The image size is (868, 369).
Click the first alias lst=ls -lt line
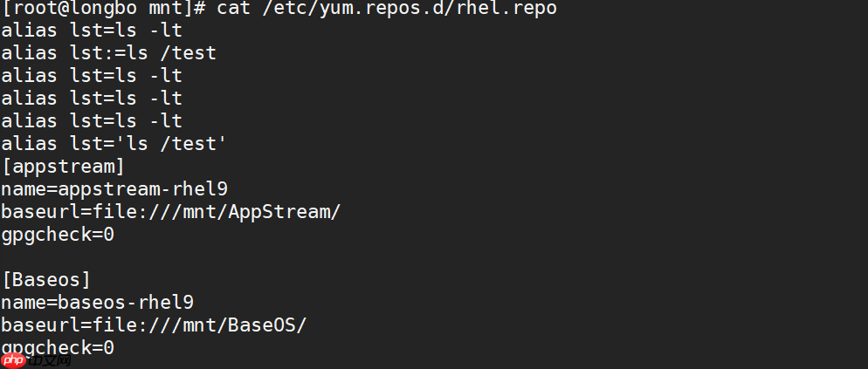point(92,31)
